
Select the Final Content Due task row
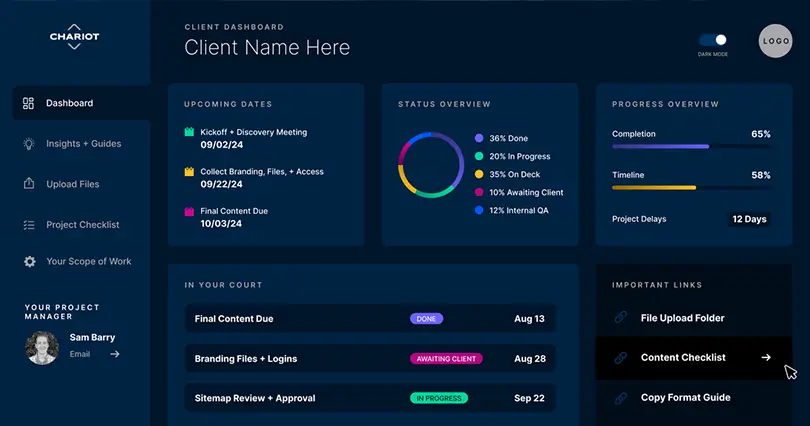pyautogui.click(x=370, y=319)
